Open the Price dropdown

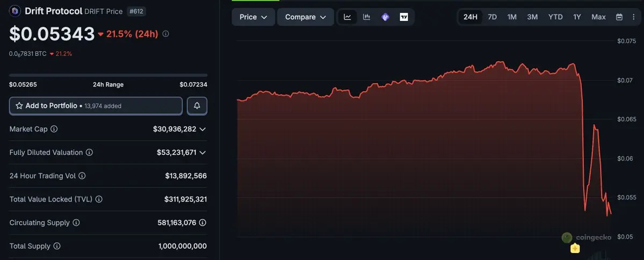(254, 17)
